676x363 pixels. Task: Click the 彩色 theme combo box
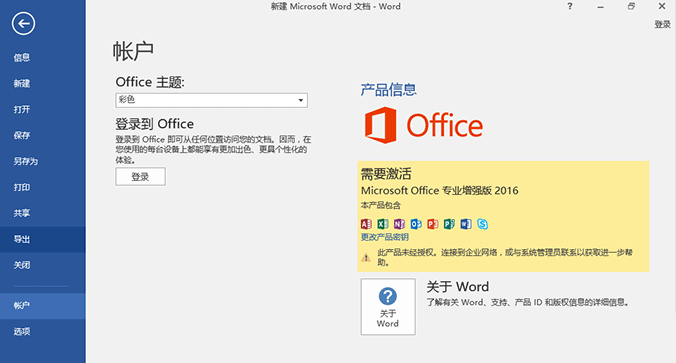click(x=211, y=100)
